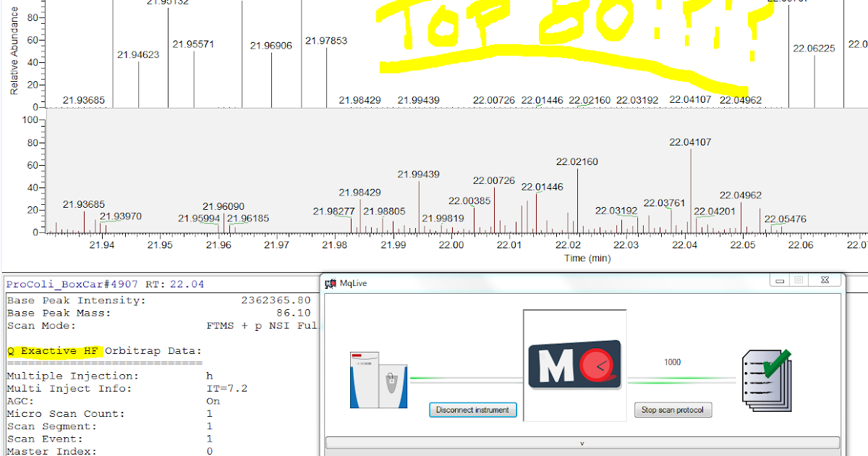868x456 pixels.
Task: Click the 1000 scan counter label
Action: [x=672, y=361]
